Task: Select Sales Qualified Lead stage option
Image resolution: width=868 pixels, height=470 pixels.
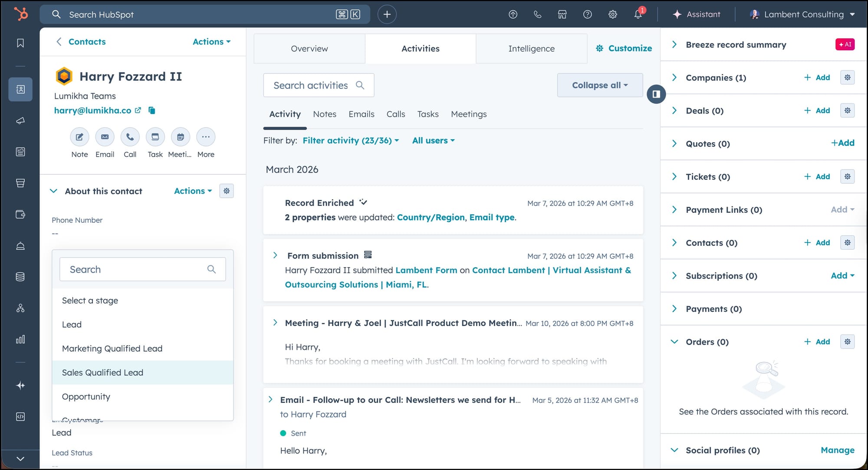Action: pos(102,372)
